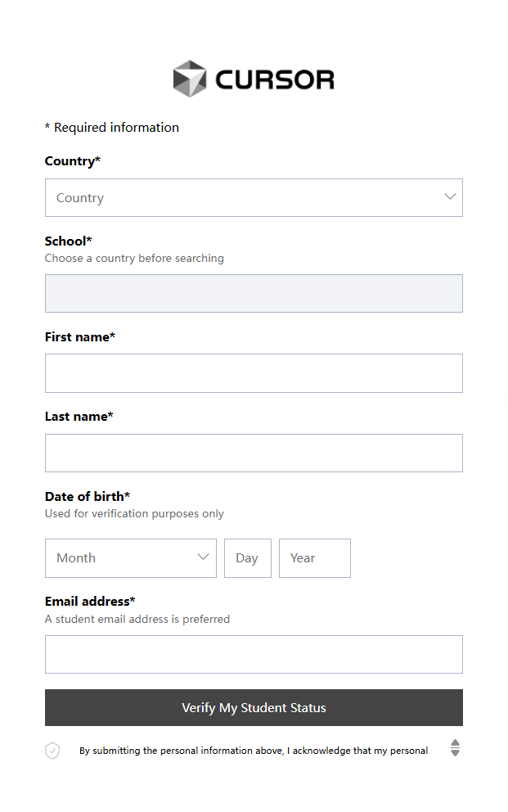Open the Month dropdown
Screen dimensions: 508x812
(131, 558)
